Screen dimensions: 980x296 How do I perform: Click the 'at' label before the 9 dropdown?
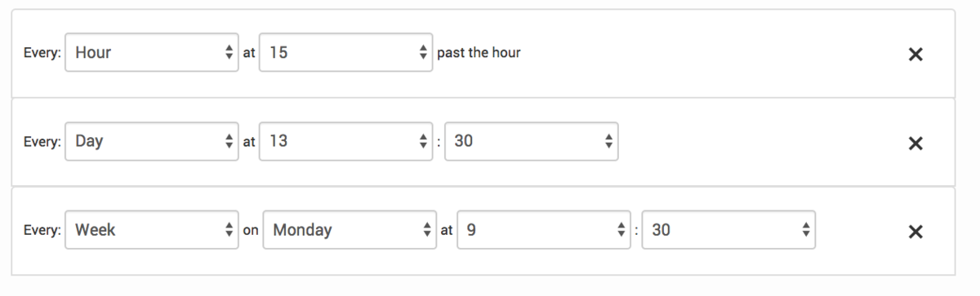click(x=447, y=232)
